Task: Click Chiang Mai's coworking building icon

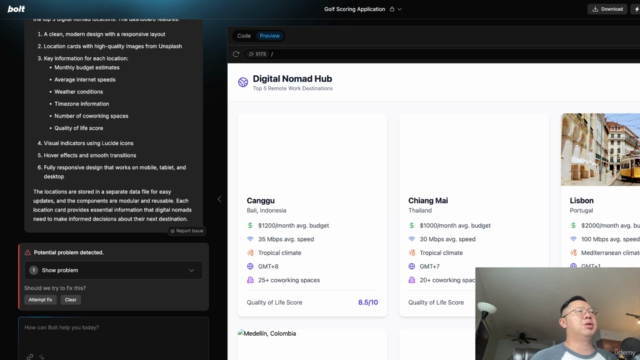Action: pos(411,280)
